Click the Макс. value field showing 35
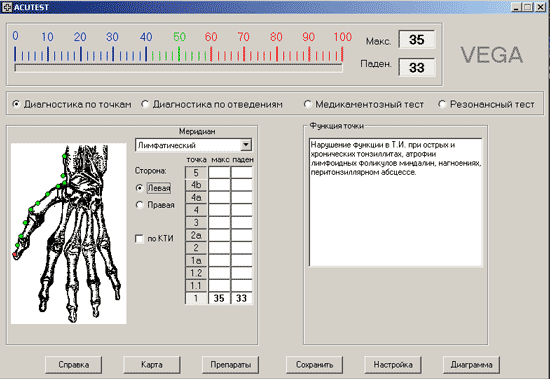Screen dimensions: 550x379 [417, 40]
